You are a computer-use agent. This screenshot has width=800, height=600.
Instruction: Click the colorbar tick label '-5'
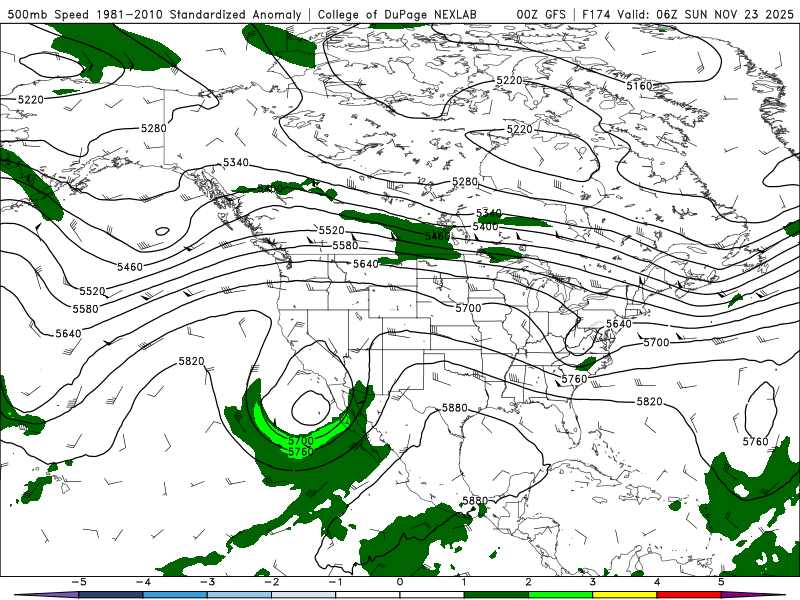click(79, 582)
